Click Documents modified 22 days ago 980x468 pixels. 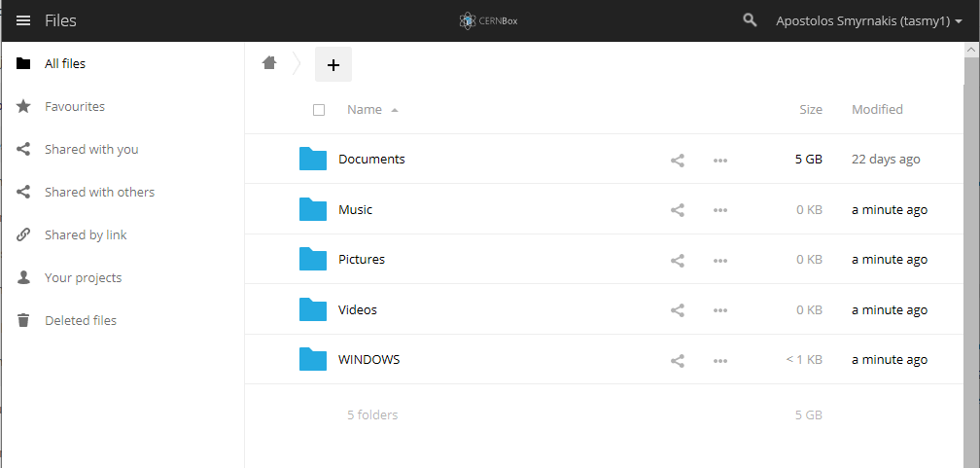coord(886,159)
